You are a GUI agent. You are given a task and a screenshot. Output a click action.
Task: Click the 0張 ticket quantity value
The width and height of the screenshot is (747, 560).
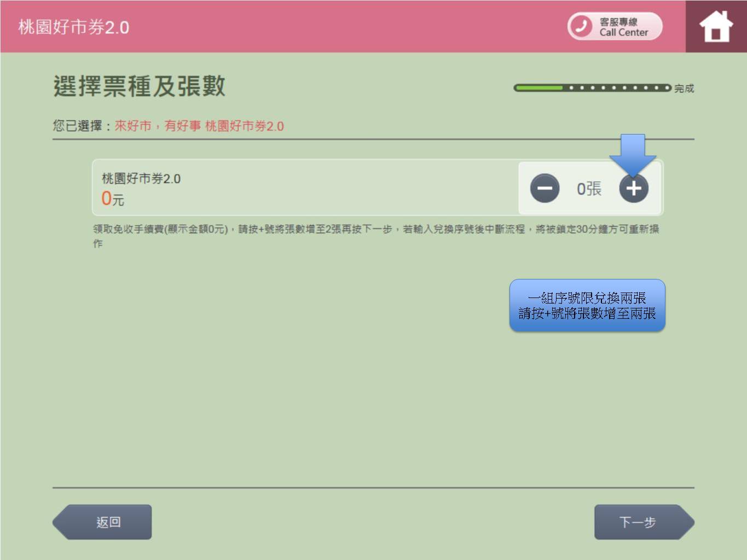tap(589, 189)
